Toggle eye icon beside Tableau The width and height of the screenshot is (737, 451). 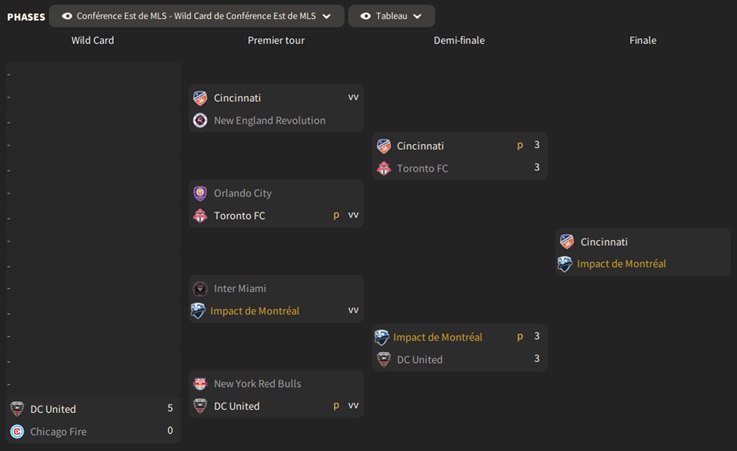click(x=365, y=16)
